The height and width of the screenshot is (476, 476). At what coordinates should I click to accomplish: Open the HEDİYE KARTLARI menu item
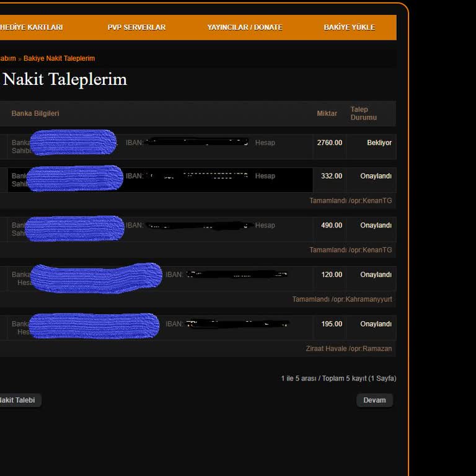click(31, 27)
